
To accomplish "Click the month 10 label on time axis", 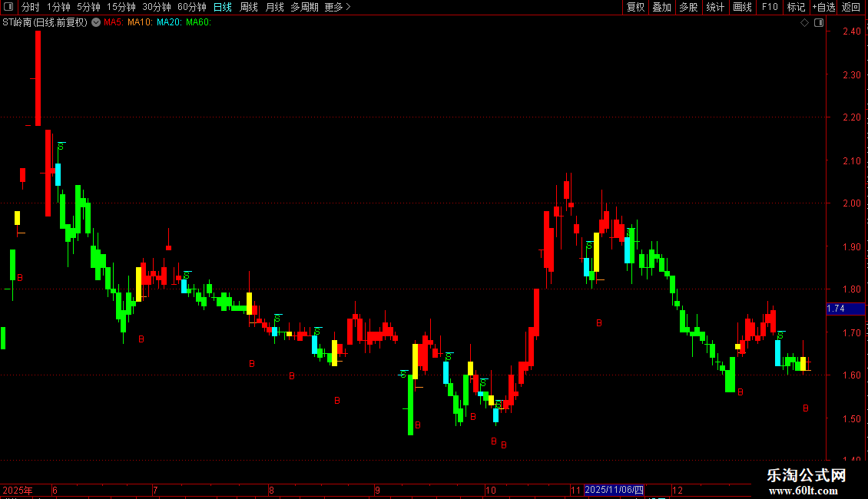I will (x=491, y=490).
